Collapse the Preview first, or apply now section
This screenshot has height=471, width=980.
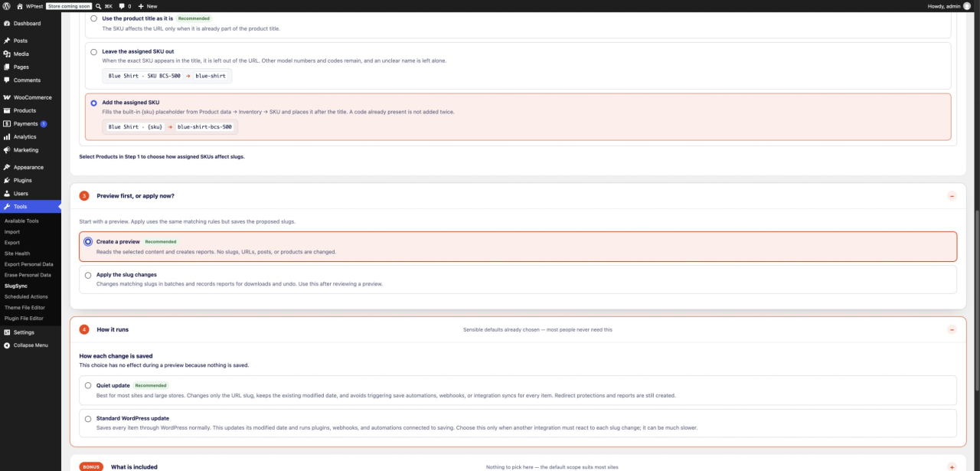tap(952, 196)
